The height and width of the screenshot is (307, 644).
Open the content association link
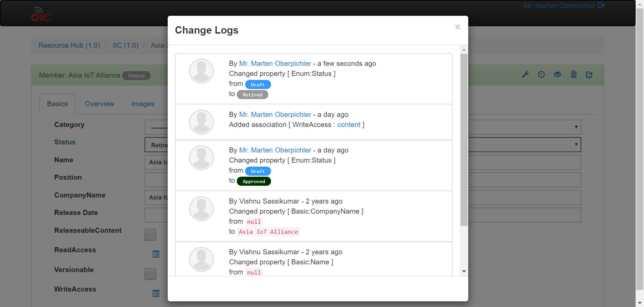pyautogui.click(x=349, y=125)
